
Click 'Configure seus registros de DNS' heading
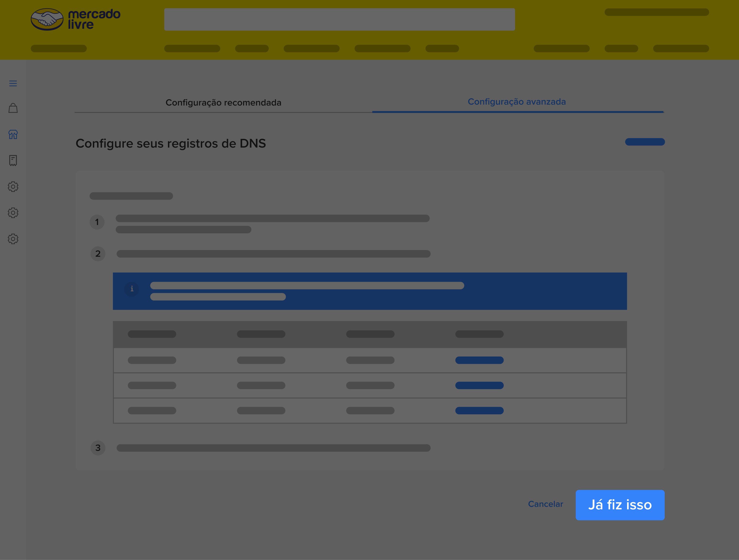(171, 144)
